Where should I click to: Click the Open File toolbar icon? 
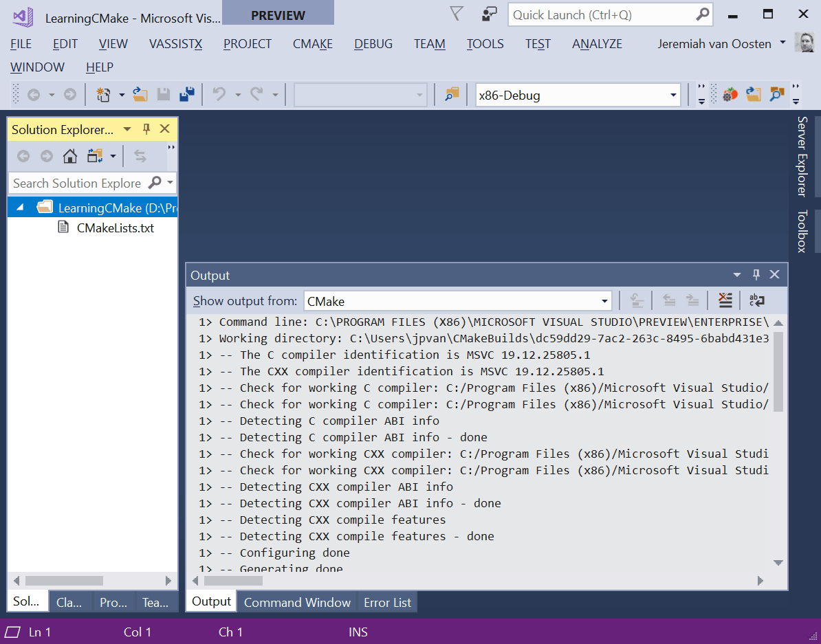coord(140,95)
